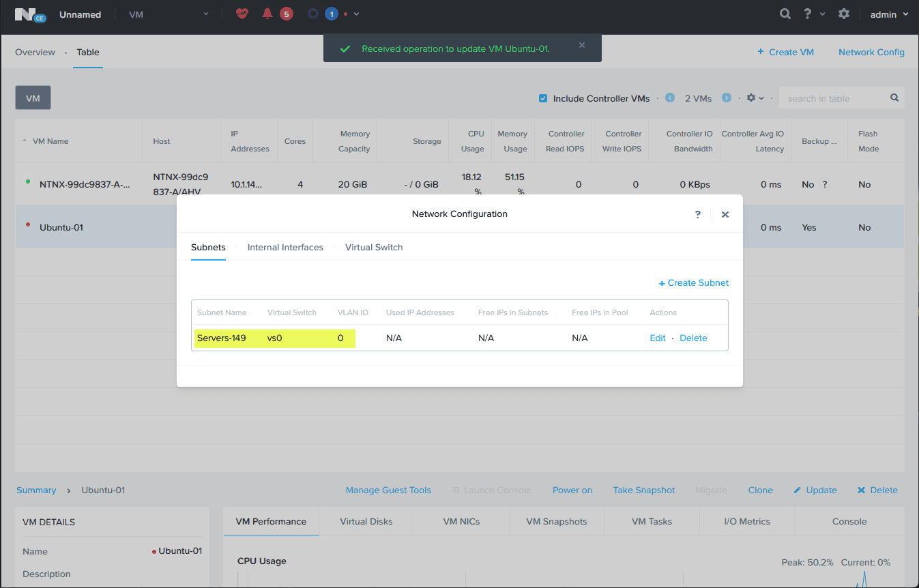Open the admin user dropdown
The width and height of the screenshot is (919, 588).
coord(888,14)
